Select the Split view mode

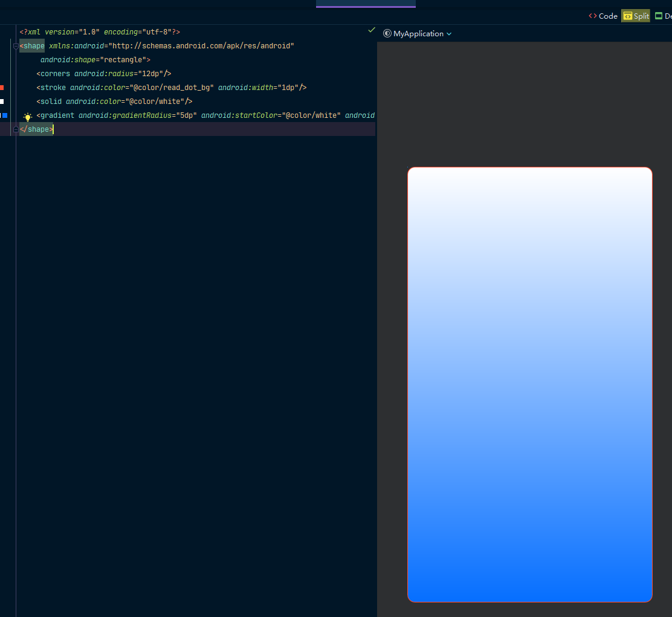pyautogui.click(x=636, y=16)
